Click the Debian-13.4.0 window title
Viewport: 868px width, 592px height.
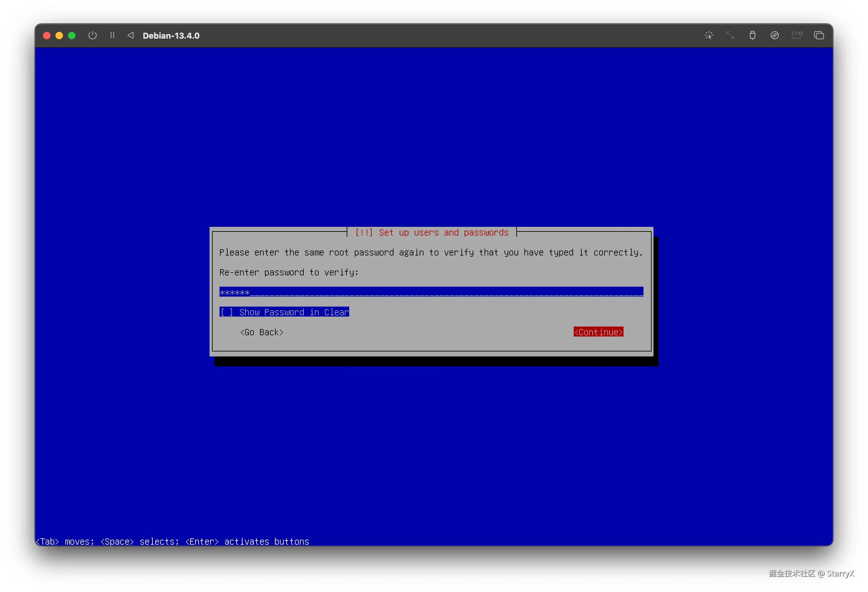coord(171,36)
